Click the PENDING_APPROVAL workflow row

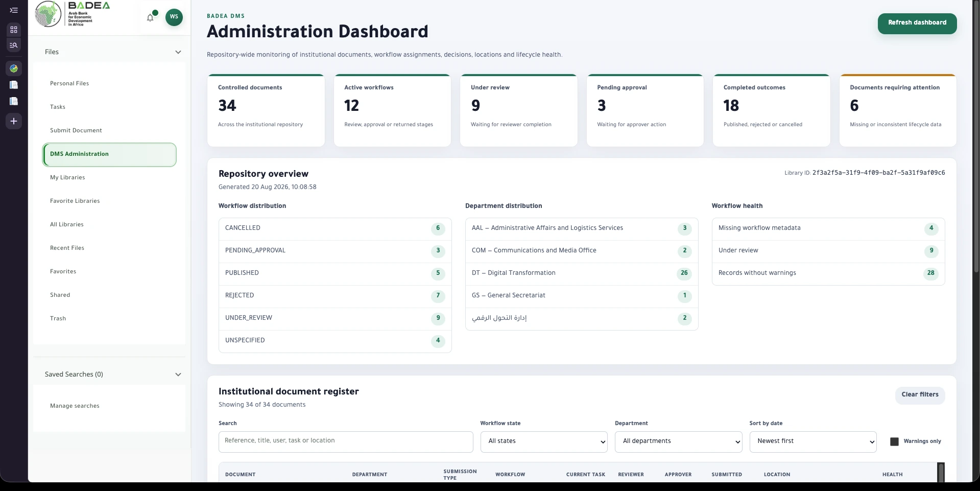click(335, 251)
